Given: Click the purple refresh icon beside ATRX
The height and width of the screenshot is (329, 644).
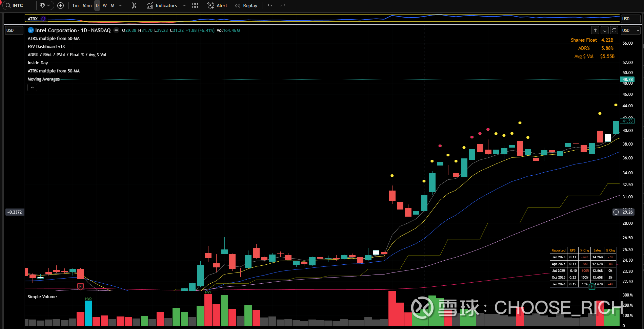Looking at the screenshot, I should click(x=43, y=19).
